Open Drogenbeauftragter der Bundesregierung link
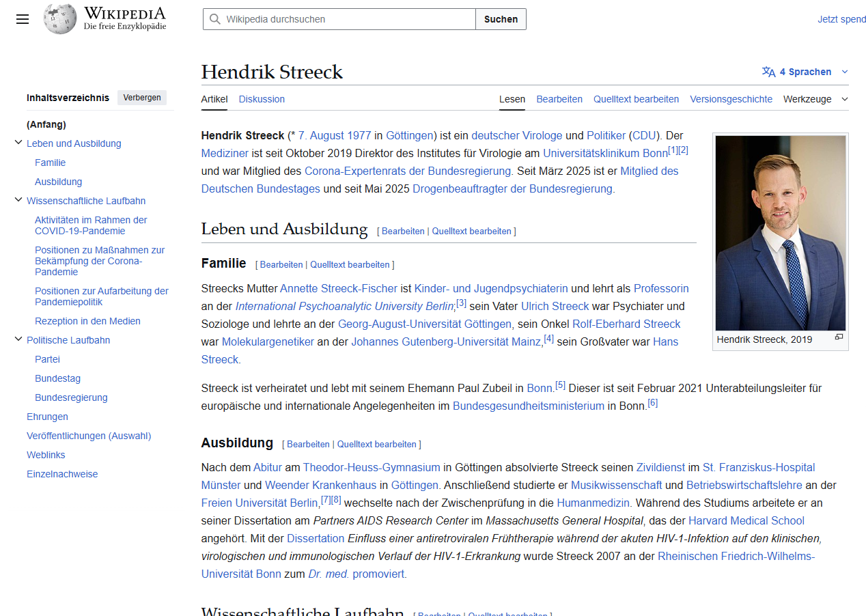The height and width of the screenshot is (616, 866). (x=514, y=188)
